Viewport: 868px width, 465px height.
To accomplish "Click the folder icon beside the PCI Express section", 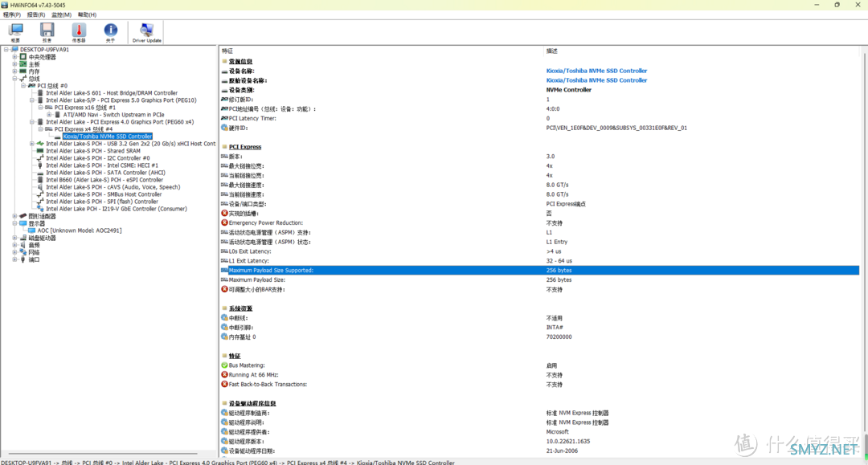I will [224, 146].
